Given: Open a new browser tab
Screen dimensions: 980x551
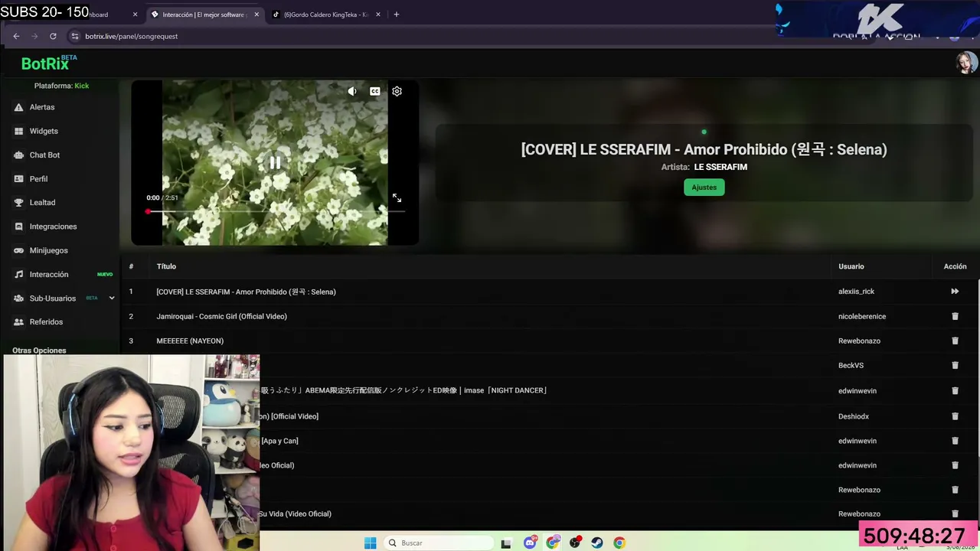Looking at the screenshot, I should point(396,15).
